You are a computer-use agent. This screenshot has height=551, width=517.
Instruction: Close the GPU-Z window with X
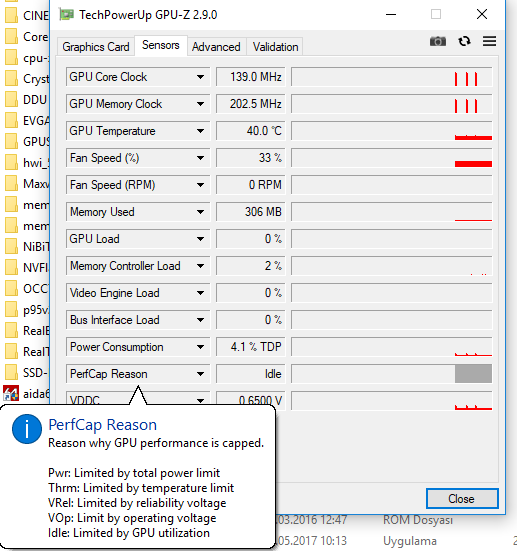click(x=482, y=14)
